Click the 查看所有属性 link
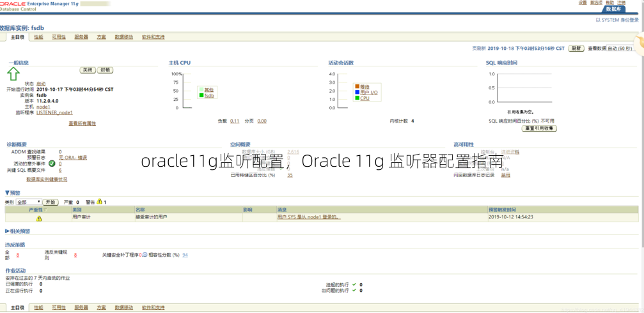644x313 pixels. 82,123
